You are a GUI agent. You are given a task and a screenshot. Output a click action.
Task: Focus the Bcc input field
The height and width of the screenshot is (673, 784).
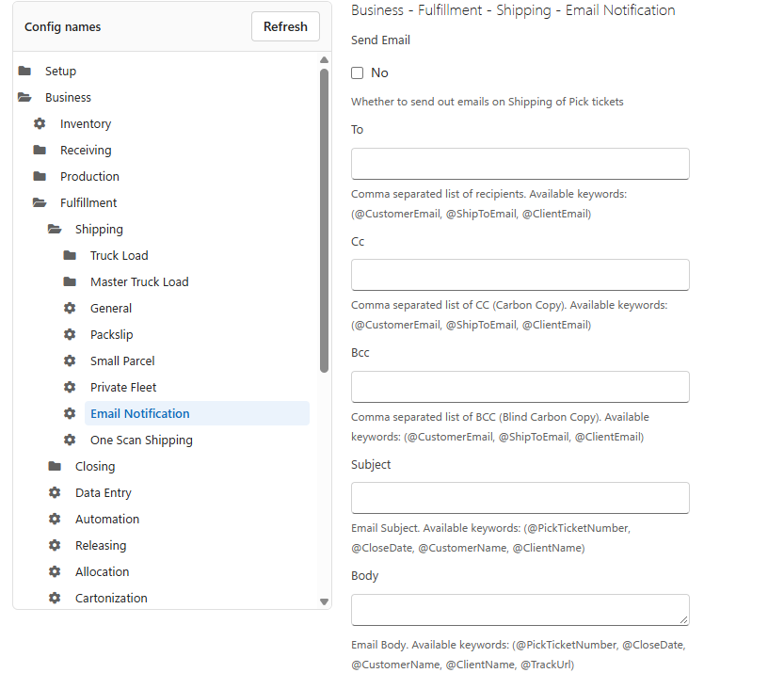point(520,387)
